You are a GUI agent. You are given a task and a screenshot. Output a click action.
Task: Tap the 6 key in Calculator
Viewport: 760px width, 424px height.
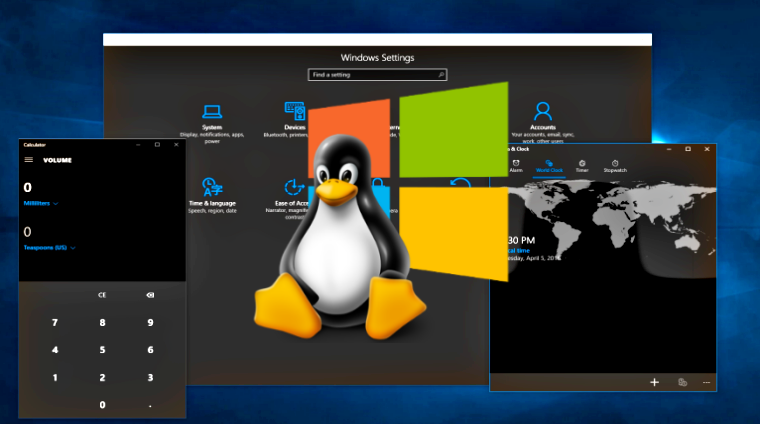point(150,350)
